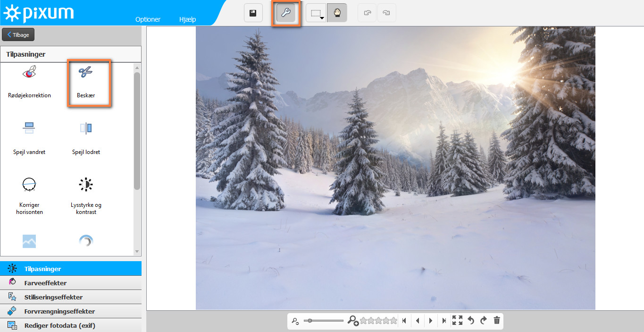Open the Hjælp menu
644x332 pixels.
click(187, 19)
